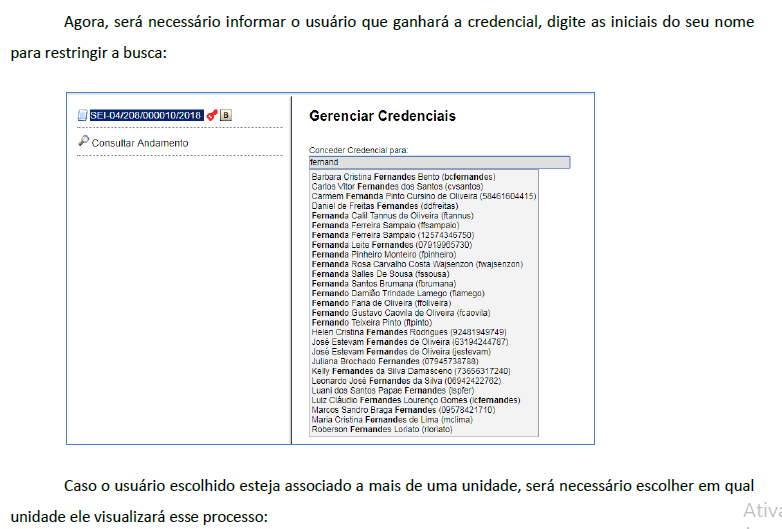Click the document icon beside the process number
The height and width of the screenshot is (529, 782).
[83, 115]
